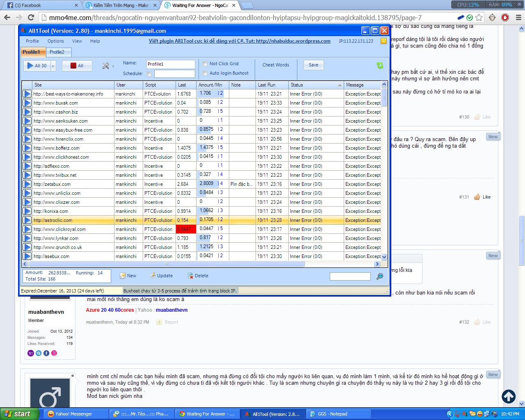525x420 pixels.
Task: Click the Delete site button
Action: (198, 276)
